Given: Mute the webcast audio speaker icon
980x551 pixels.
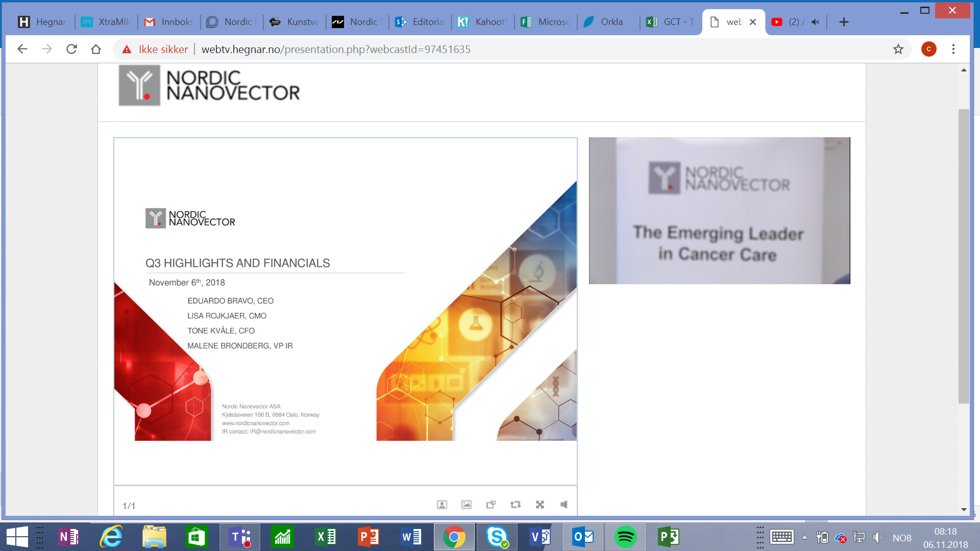Looking at the screenshot, I should point(564,505).
